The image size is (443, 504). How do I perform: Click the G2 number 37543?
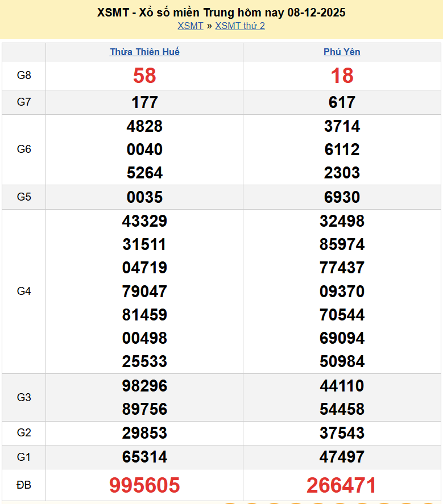pos(342,433)
